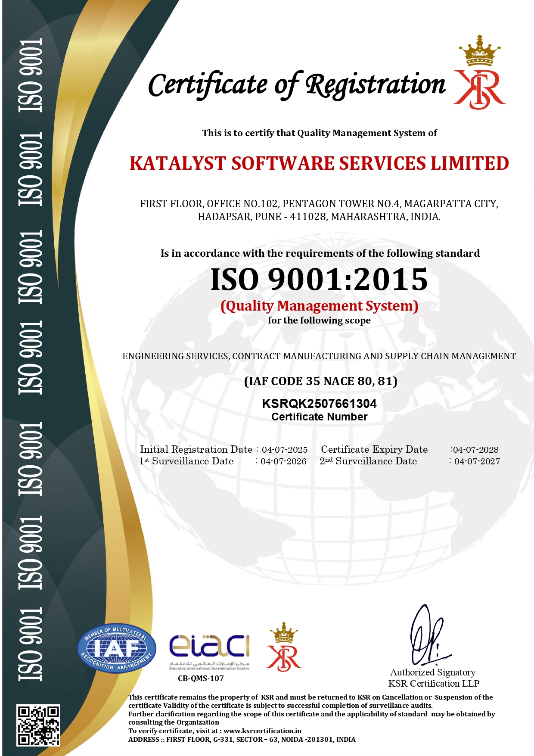Select 'KATALYST SOFTWARE SERVICES LIMITED' company name
The width and height of the screenshot is (534, 756).
319,164
